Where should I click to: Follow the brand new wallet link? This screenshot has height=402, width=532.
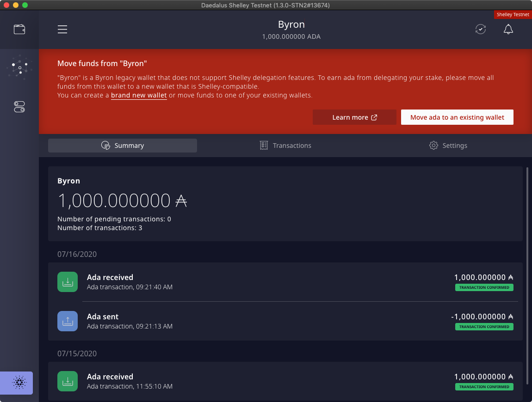[139, 95]
